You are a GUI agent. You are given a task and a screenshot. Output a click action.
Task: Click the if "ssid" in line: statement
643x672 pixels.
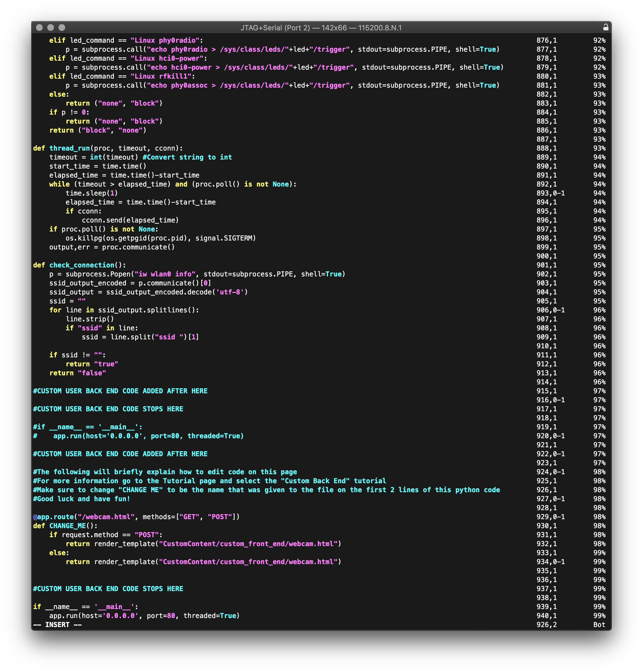tap(102, 328)
